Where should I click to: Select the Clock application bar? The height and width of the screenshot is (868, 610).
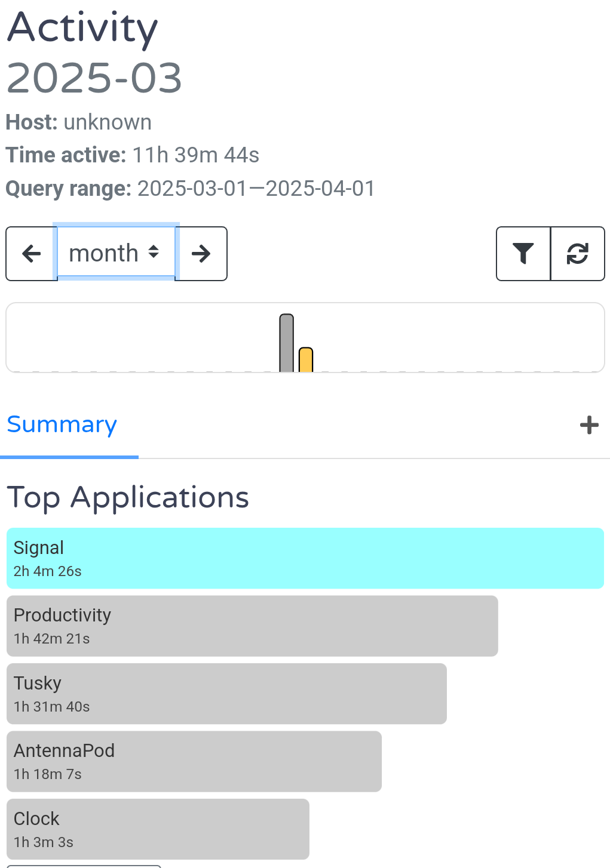click(158, 829)
